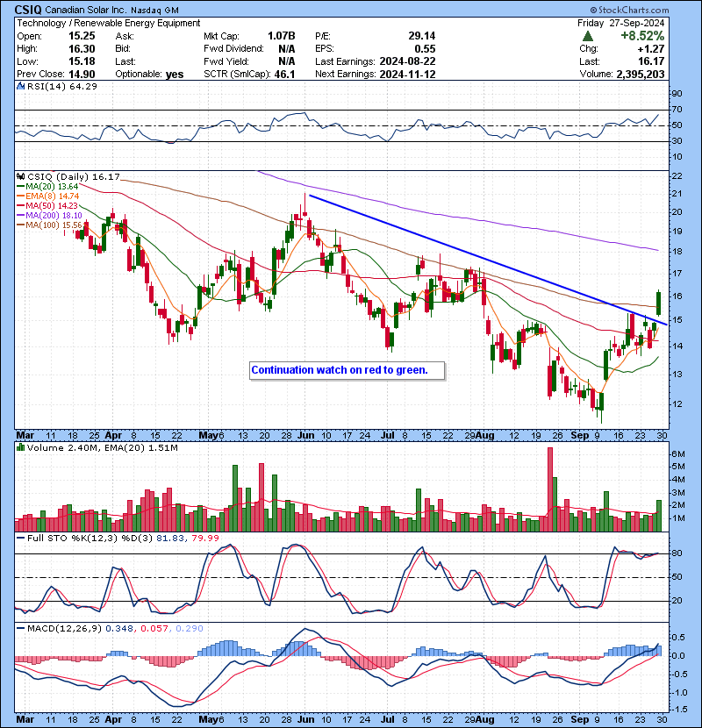Viewport: 702px width, 728px height.
Task: Click the Chg +1.27 value
Action: tap(651, 49)
